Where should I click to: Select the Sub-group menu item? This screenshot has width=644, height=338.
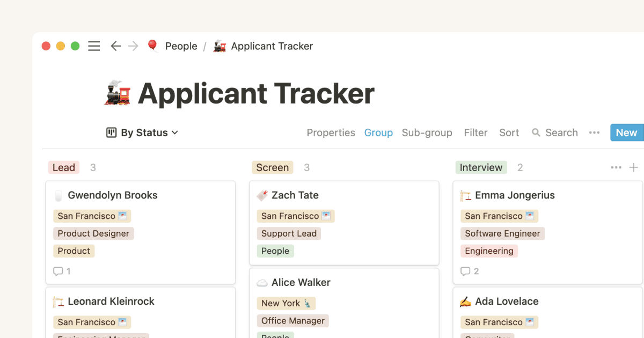tap(427, 133)
